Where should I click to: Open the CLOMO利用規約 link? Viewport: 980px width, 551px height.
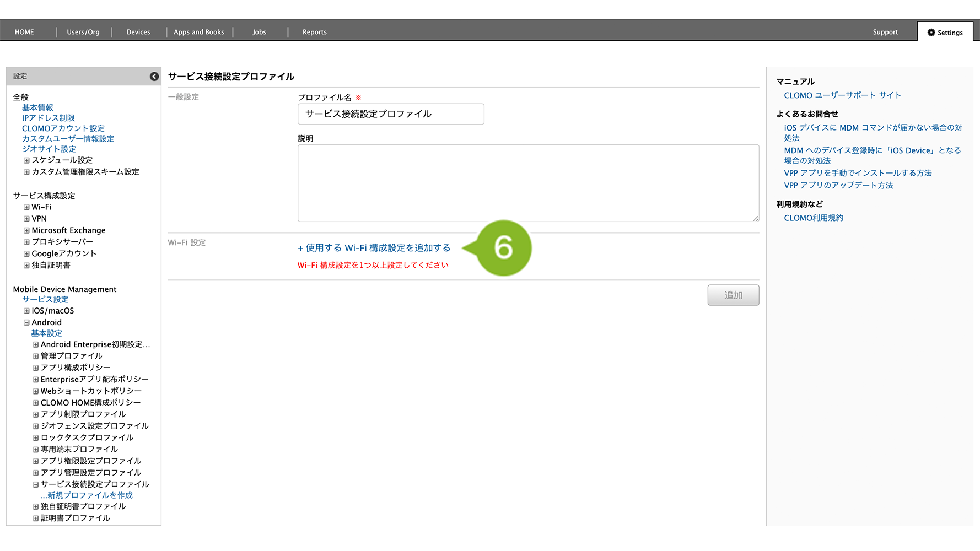pos(813,218)
